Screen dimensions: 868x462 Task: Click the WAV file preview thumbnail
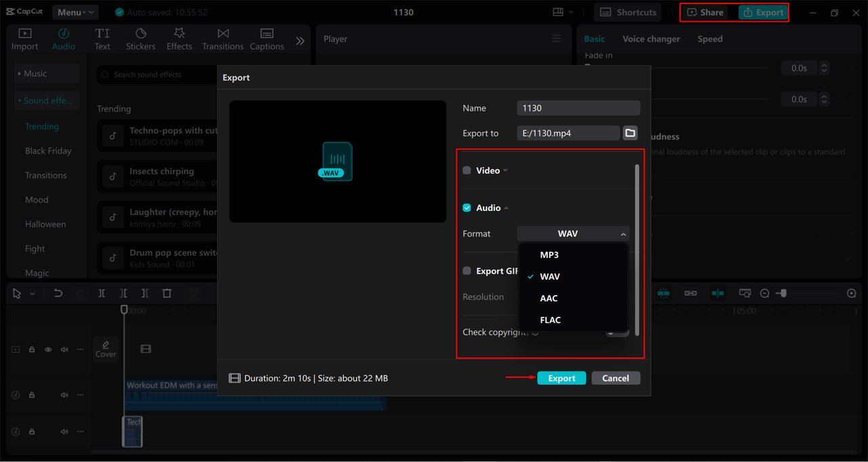coord(338,161)
